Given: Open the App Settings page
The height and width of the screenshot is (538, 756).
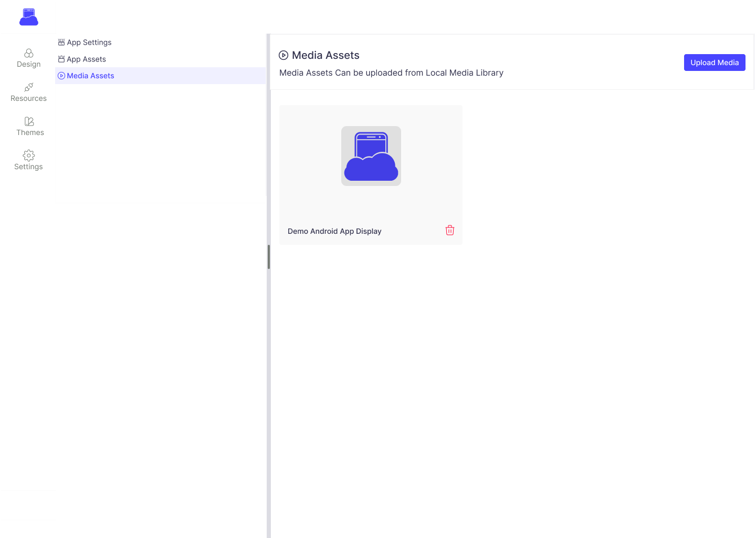Looking at the screenshot, I should [89, 43].
